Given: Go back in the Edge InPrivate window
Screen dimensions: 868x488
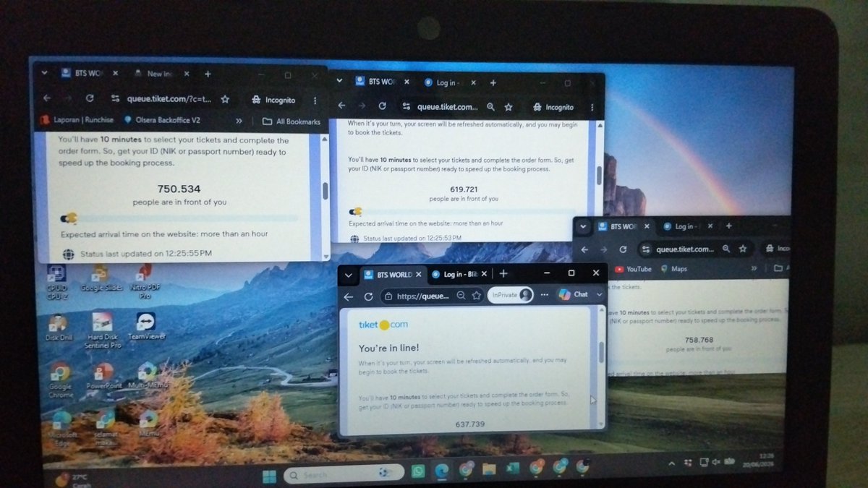Looking at the screenshot, I should coord(349,296).
